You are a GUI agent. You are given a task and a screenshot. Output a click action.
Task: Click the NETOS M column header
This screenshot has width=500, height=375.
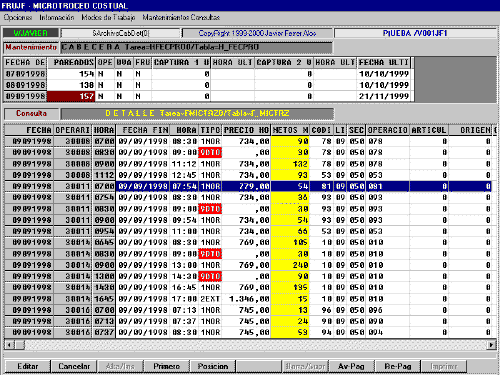290,130
